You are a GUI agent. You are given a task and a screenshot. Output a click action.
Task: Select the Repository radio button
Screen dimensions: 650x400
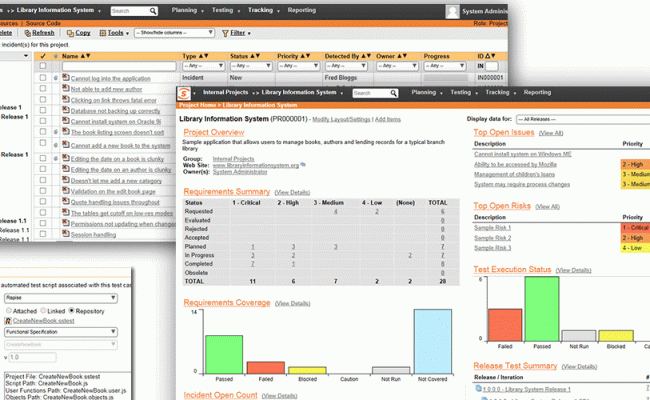pyautogui.click(x=71, y=310)
